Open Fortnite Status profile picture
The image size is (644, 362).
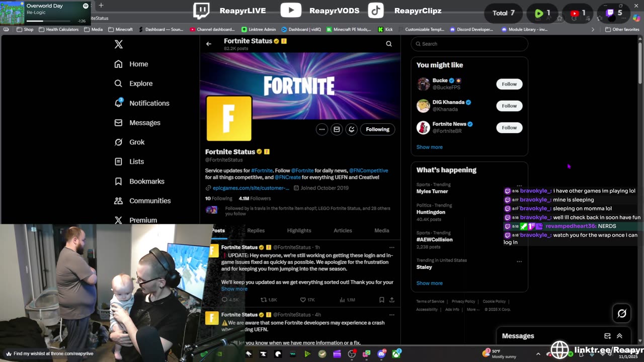[x=229, y=119]
